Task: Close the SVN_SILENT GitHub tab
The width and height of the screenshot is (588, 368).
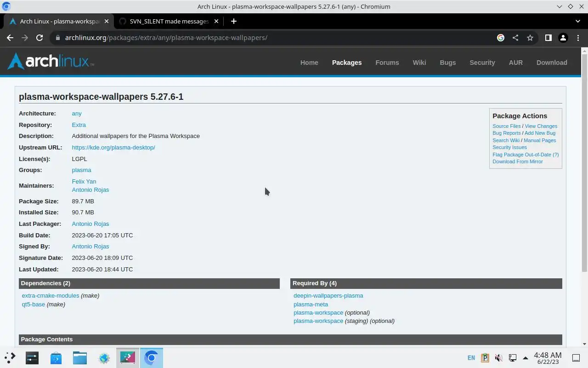Action: (x=216, y=21)
